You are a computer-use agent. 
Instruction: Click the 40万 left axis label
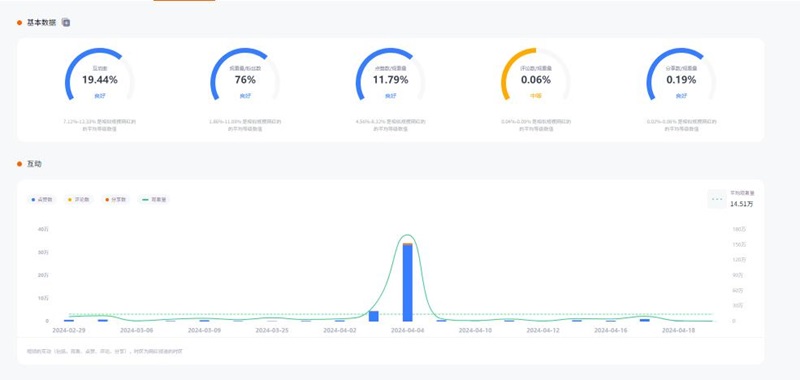[43, 230]
